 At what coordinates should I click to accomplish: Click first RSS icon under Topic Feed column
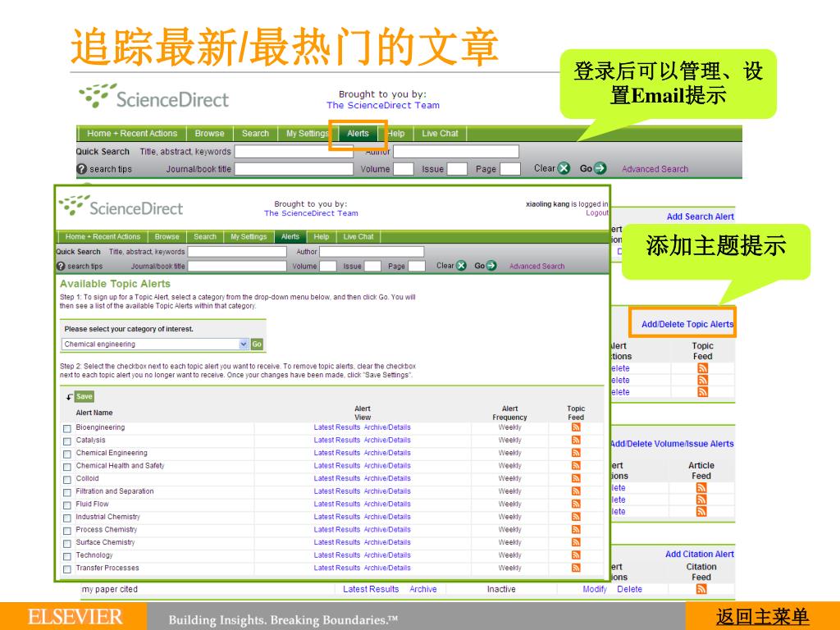[x=702, y=368]
